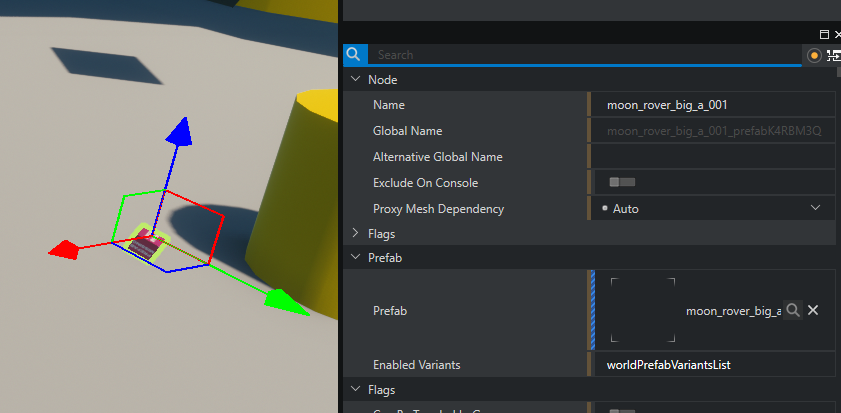
Task: Select the moon rover object in viewport
Action: tap(147, 244)
